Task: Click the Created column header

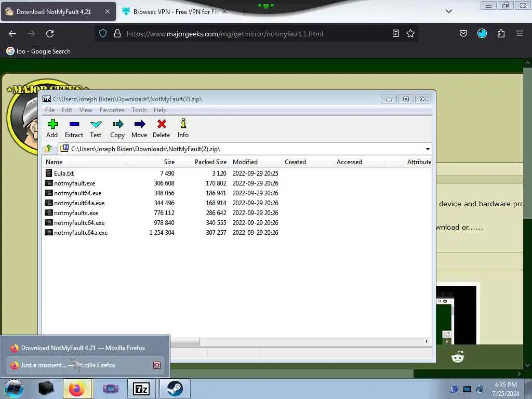Action: click(x=307, y=162)
